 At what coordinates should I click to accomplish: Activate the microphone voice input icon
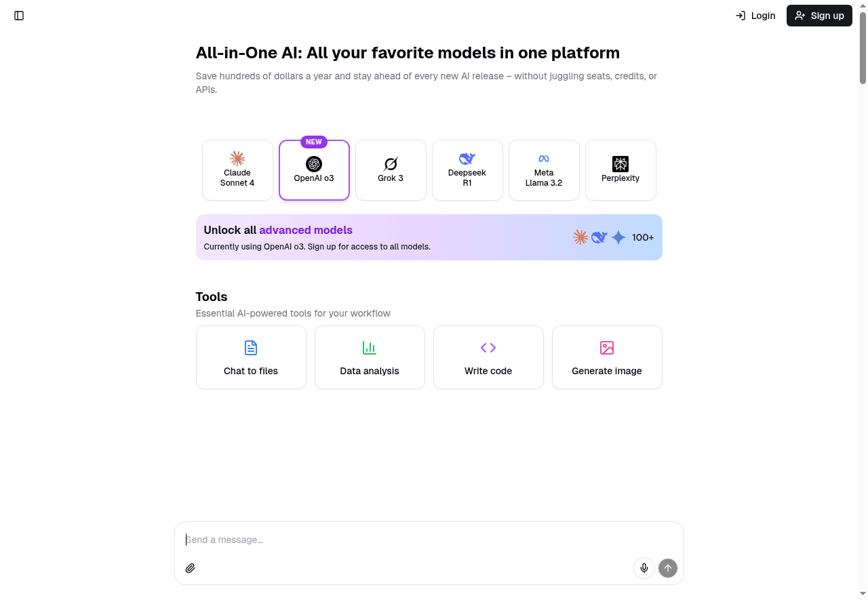click(x=644, y=568)
